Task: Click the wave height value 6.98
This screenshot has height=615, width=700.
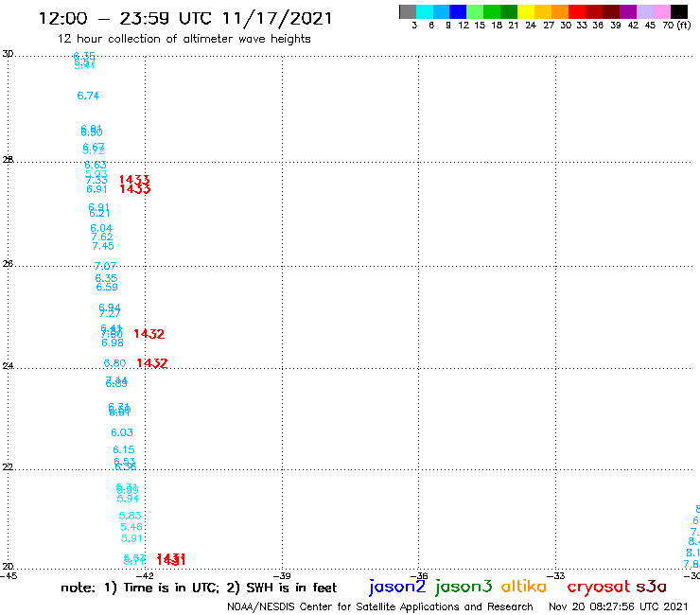Action: pyautogui.click(x=113, y=343)
